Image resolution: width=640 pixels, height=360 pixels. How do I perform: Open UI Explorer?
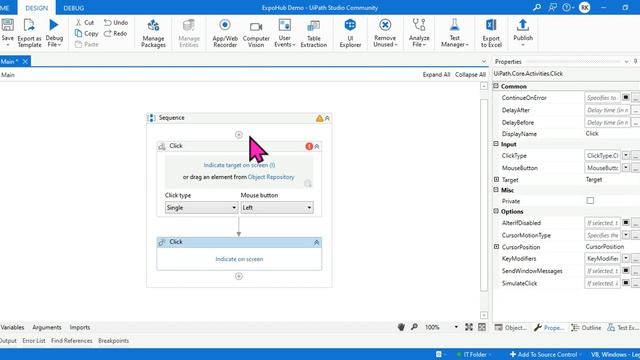click(350, 33)
